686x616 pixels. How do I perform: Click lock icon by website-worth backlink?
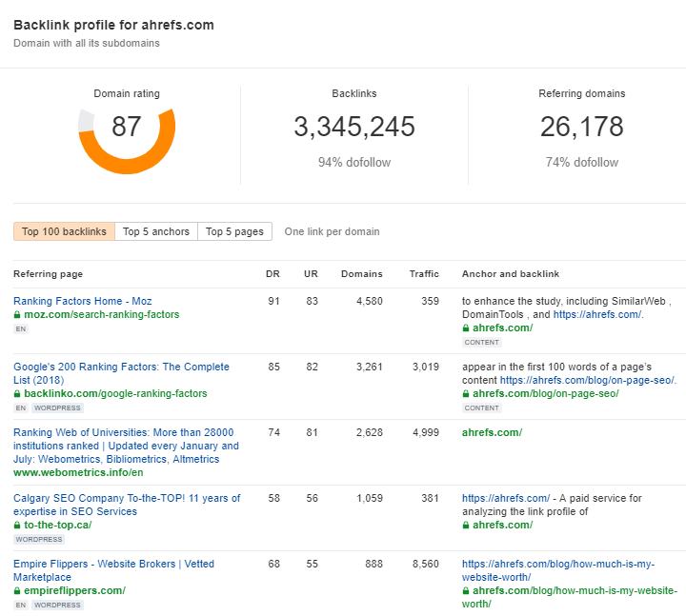tap(466, 590)
